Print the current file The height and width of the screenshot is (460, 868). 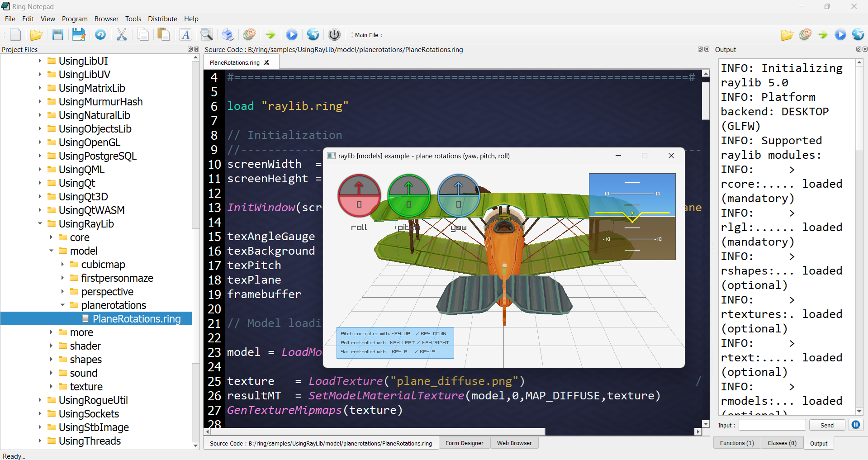(x=228, y=34)
